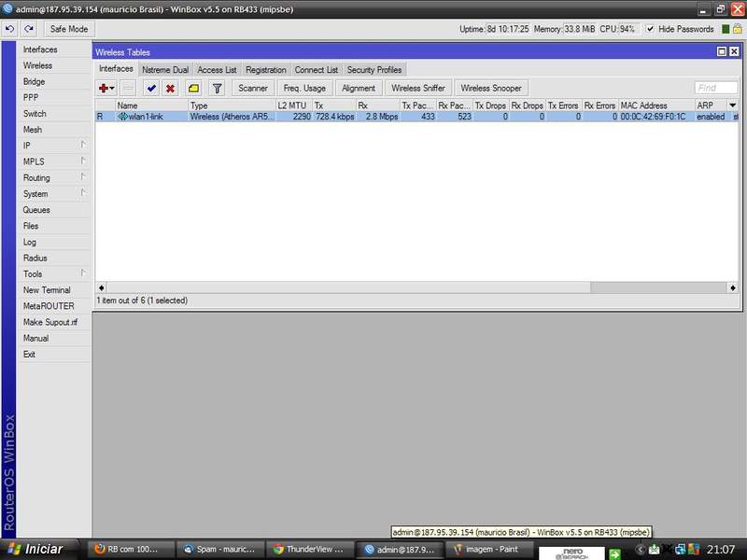Open Windows Iniciar start button
Image resolution: width=747 pixels, height=560 pixels.
tap(38, 549)
